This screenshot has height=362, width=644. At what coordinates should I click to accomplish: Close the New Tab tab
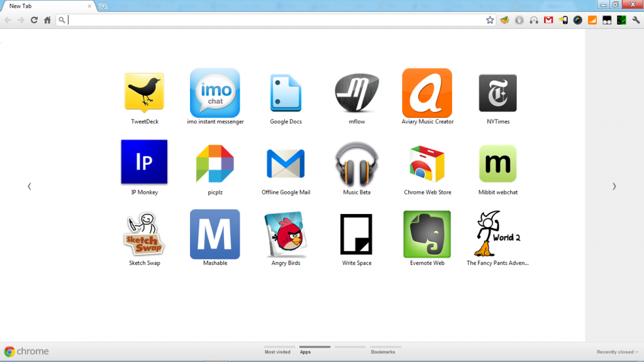[89, 6]
